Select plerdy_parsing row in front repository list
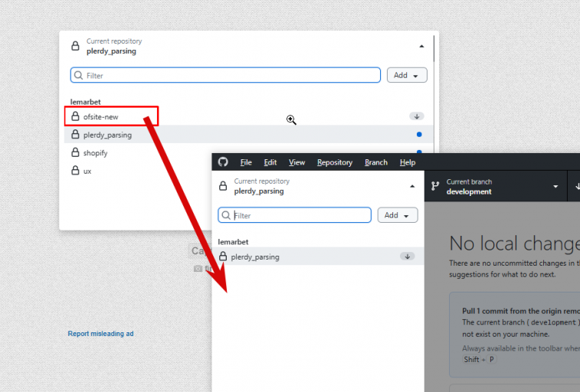The image size is (580, 392). (x=318, y=256)
